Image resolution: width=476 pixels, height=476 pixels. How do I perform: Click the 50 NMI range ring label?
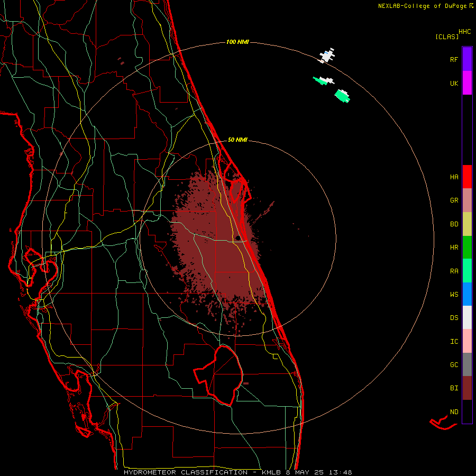click(237, 140)
